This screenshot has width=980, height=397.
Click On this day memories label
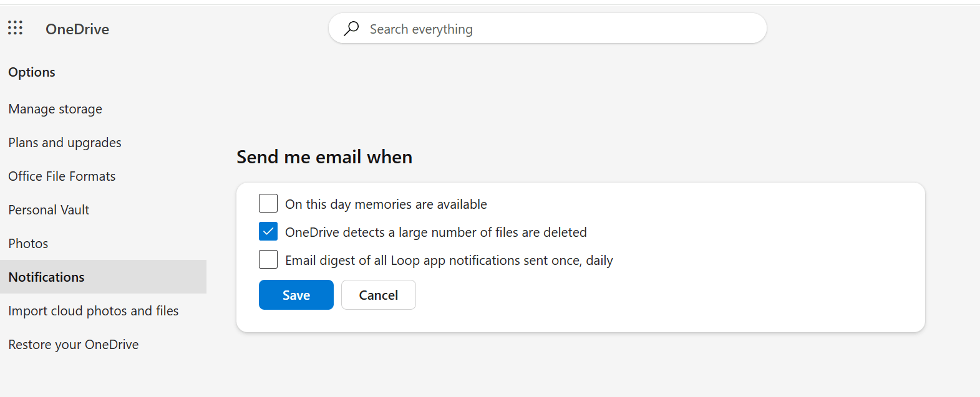click(386, 204)
